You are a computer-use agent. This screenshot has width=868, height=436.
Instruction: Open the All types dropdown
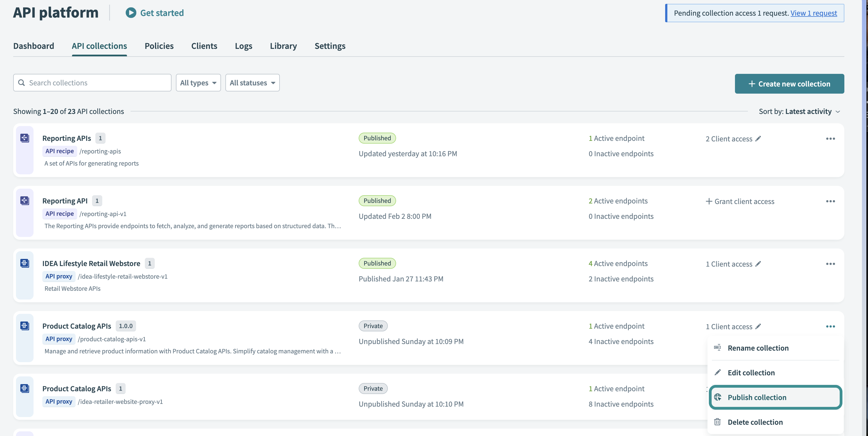click(198, 82)
